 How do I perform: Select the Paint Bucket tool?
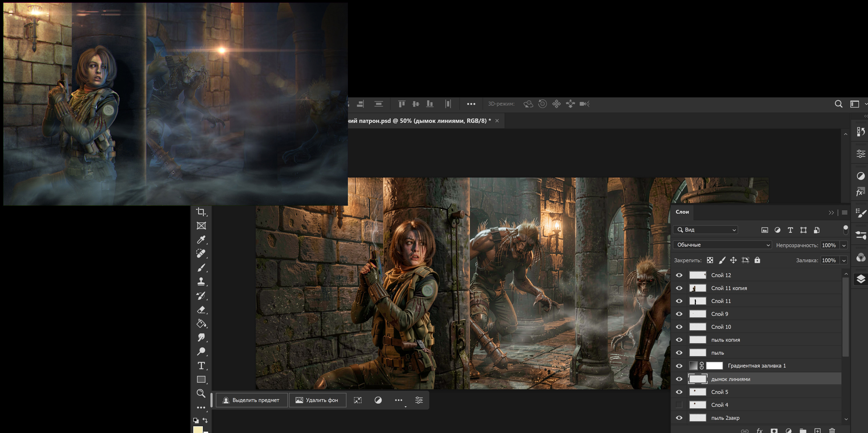(201, 324)
